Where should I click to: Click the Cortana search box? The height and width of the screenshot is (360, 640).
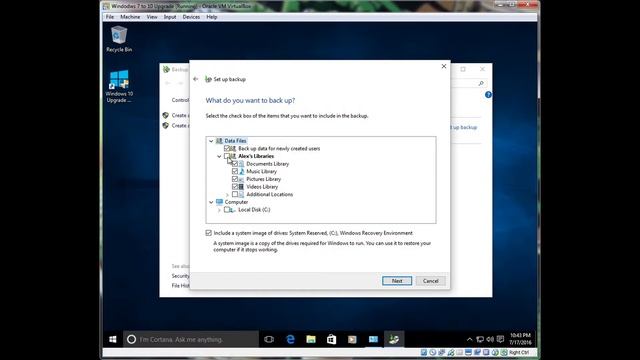pos(191,339)
